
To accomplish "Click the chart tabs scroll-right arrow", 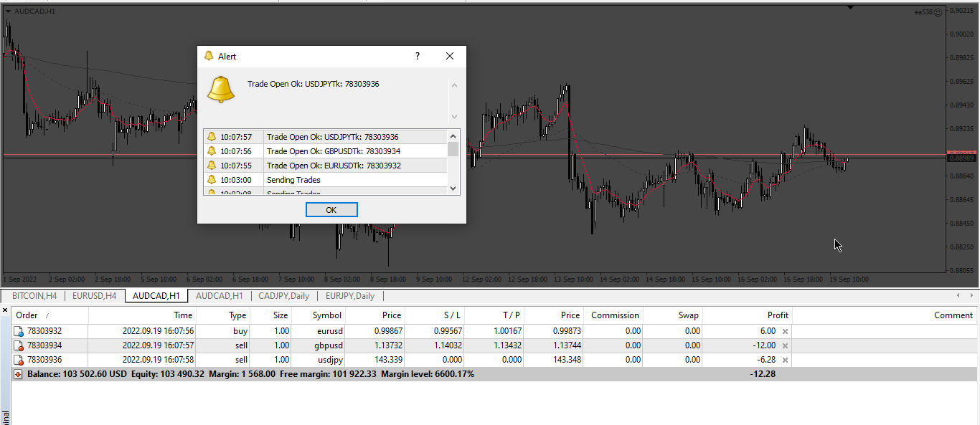I will tap(970, 296).
